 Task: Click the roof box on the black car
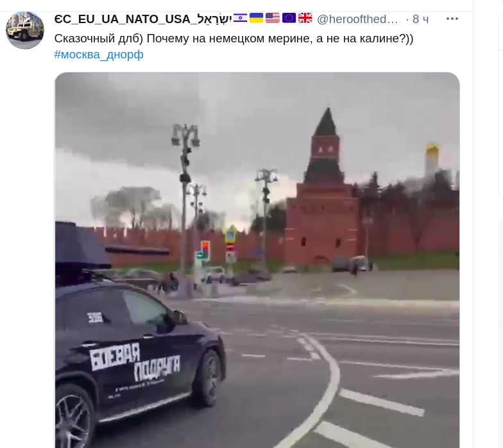tap(82, 245)
